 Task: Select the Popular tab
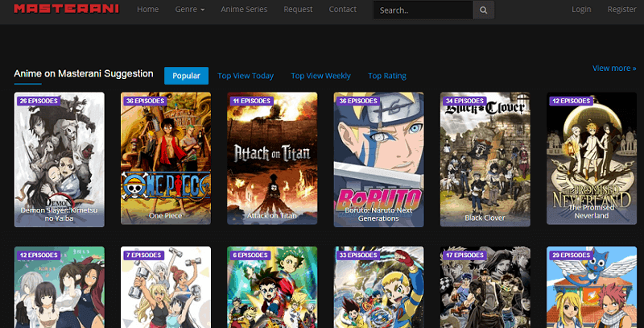(186, 76)
